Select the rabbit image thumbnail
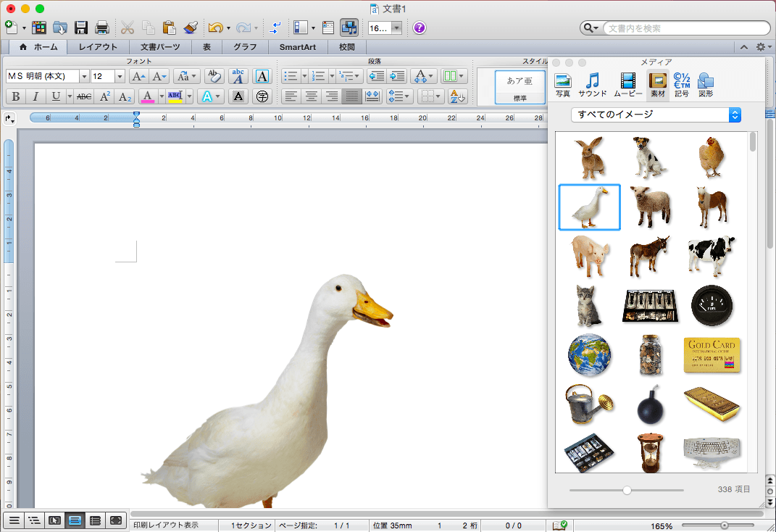776x532 pixels. pos(589,157)
